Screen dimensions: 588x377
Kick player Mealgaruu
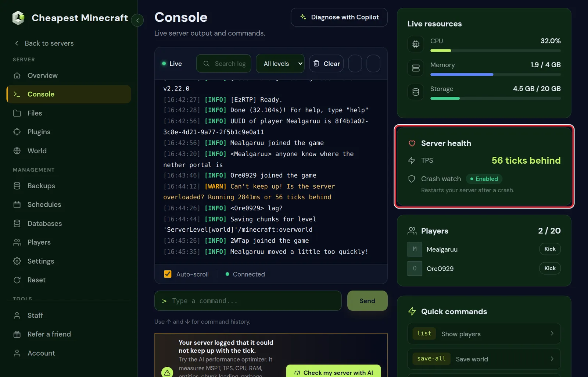(x=550, y=249)
